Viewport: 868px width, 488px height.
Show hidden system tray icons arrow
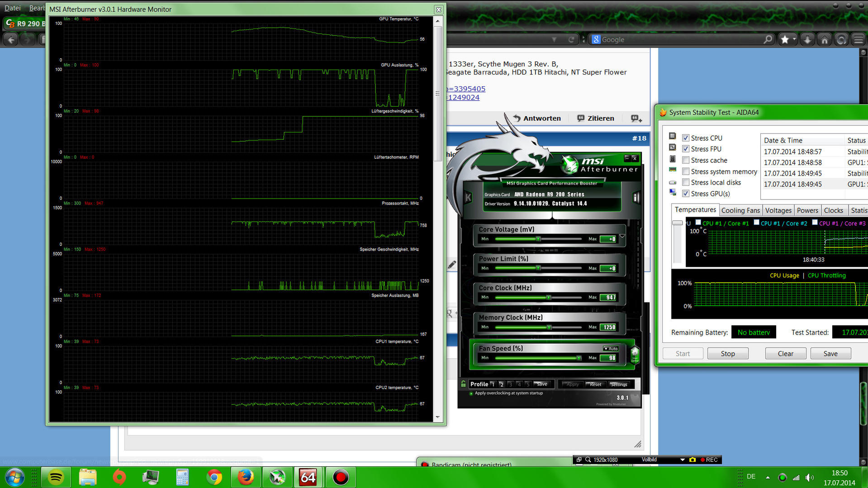(x=768, y=478)
